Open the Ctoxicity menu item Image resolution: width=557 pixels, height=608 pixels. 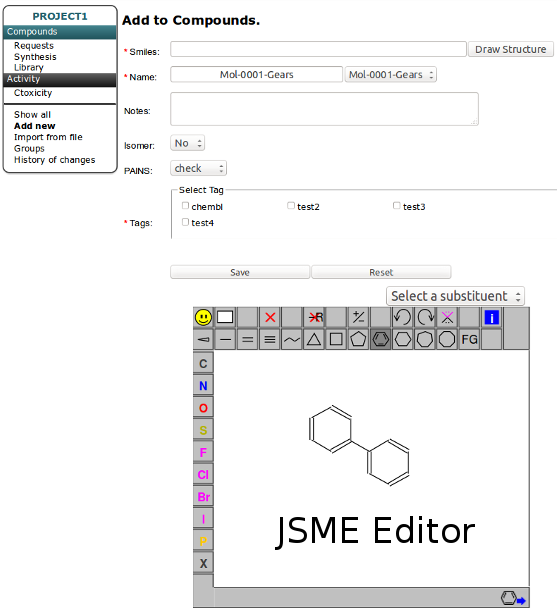pos(33,93)
